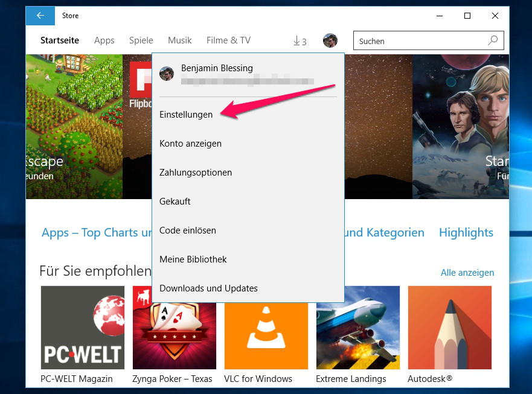Click the Suchen search field
The height and width of the screenshot is (394, 532).
(x=429, y=40)
